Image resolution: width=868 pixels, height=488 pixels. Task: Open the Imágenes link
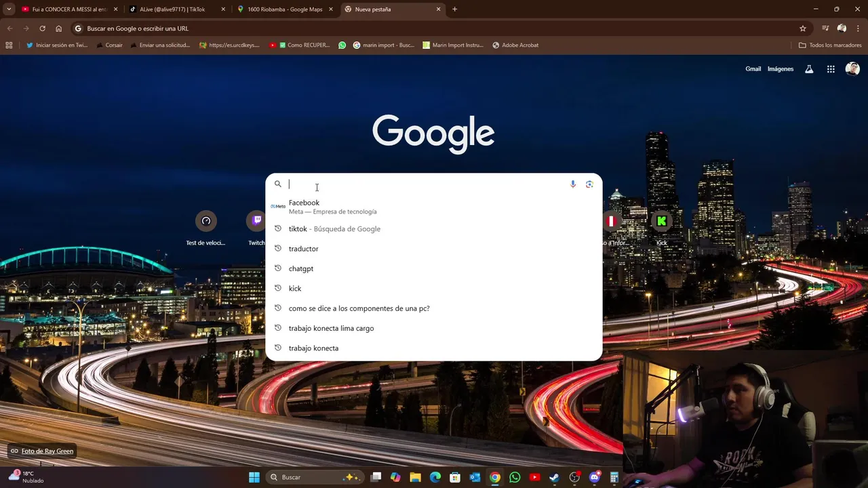pos(781,69)
